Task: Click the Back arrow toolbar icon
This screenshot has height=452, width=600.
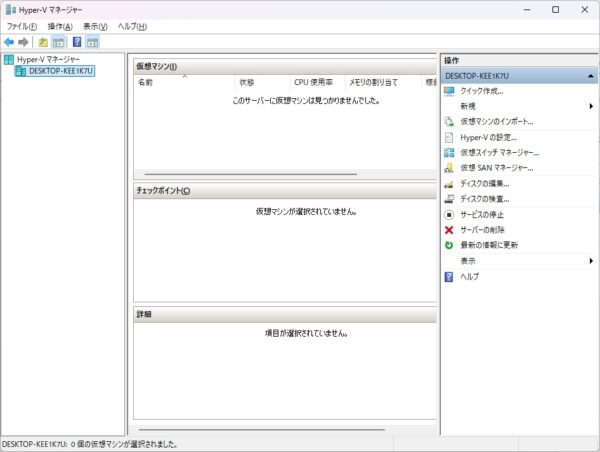Action: tap(9, 42)
